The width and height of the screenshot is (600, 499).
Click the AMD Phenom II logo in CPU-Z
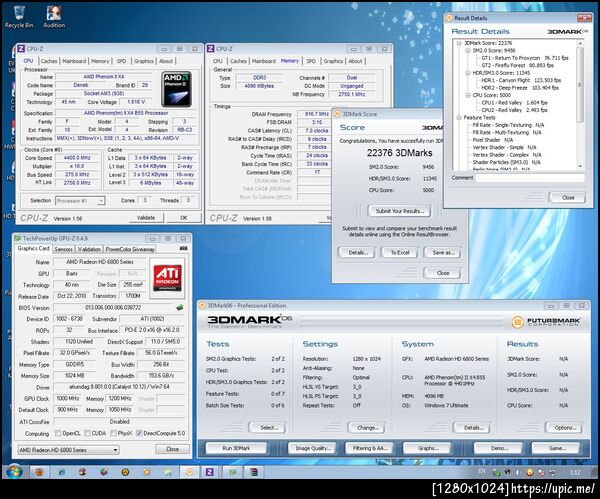(x=176, y=89)
